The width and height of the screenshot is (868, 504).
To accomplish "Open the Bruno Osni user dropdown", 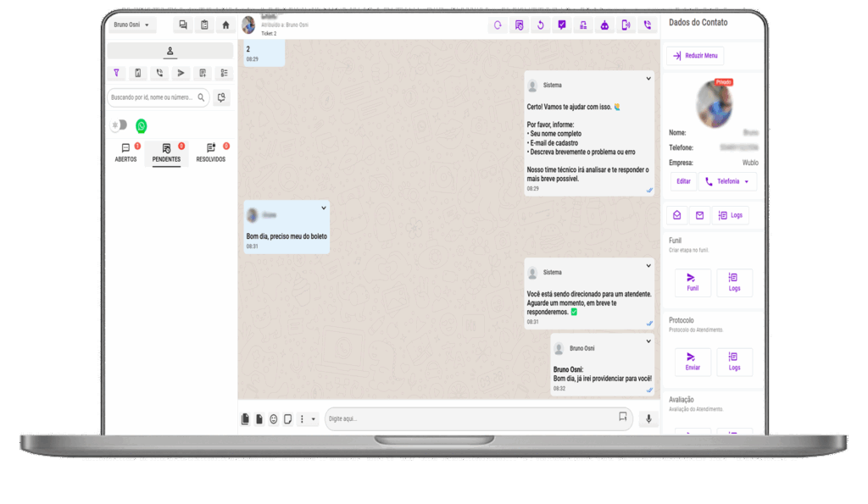I will click(132, 25).
